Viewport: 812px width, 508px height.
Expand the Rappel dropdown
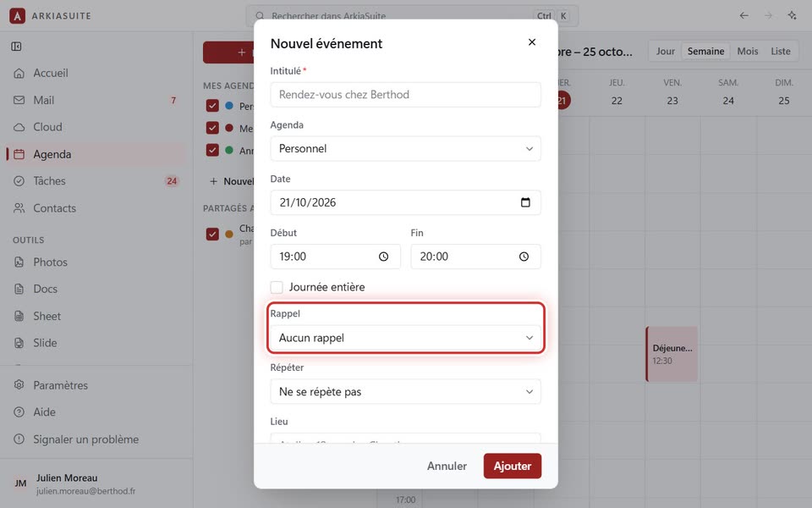pos(405,338)
